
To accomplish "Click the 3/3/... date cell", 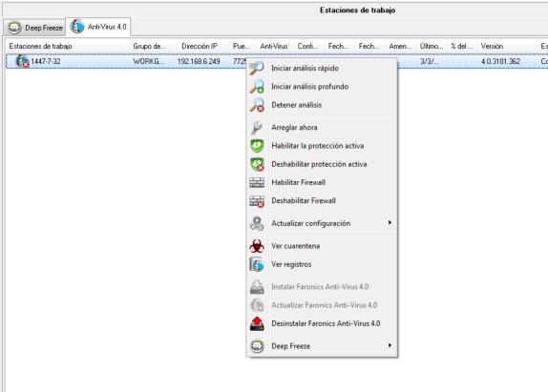I will point(429,61).
